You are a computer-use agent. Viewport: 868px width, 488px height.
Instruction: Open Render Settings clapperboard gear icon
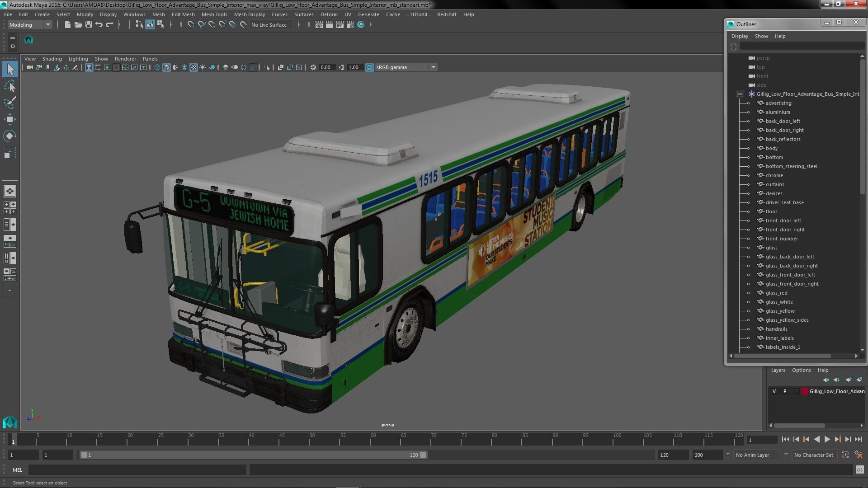click(x=350, y=24)
